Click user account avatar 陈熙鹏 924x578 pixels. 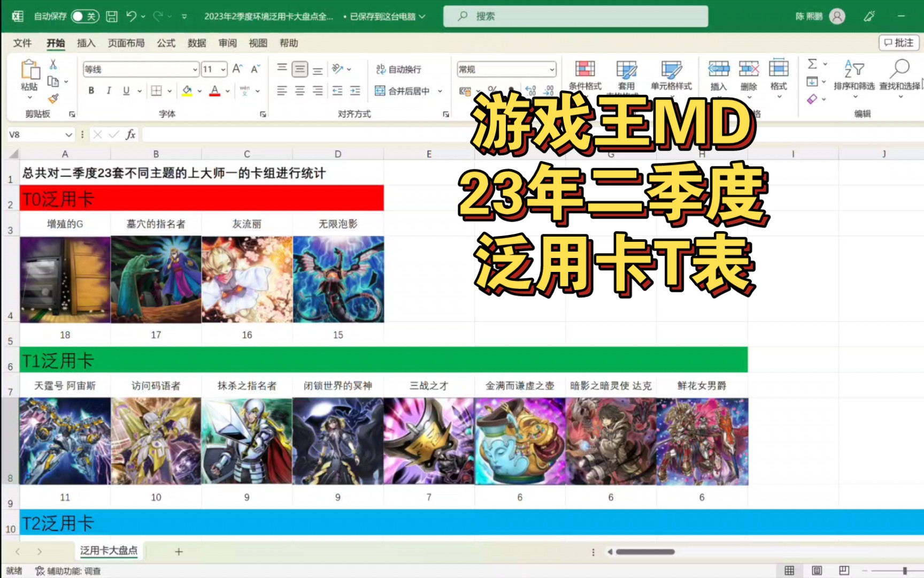pyautogui.click(x=837, y=17)
